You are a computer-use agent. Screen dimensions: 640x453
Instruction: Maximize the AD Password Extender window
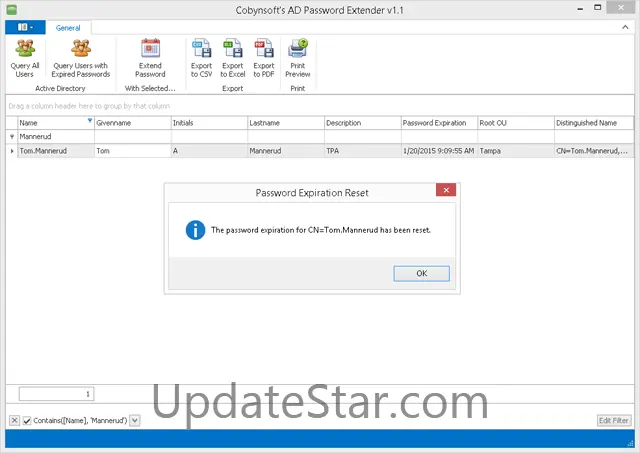[598, 7]
